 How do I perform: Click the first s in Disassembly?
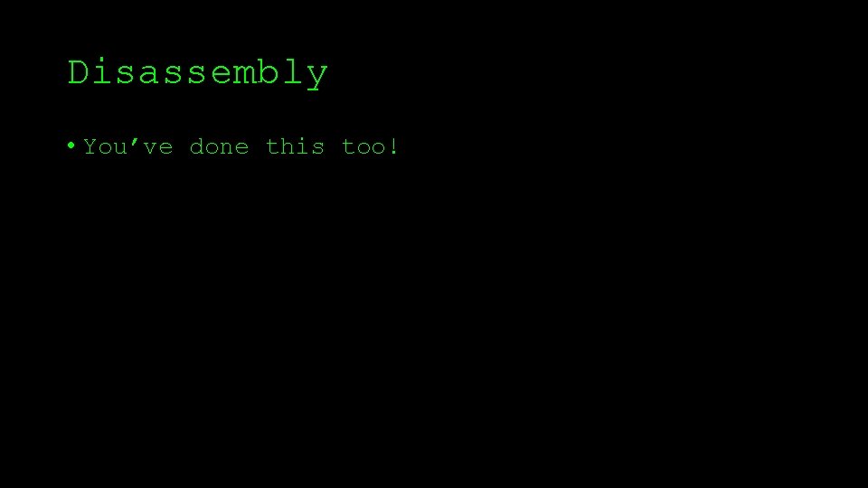126,75
